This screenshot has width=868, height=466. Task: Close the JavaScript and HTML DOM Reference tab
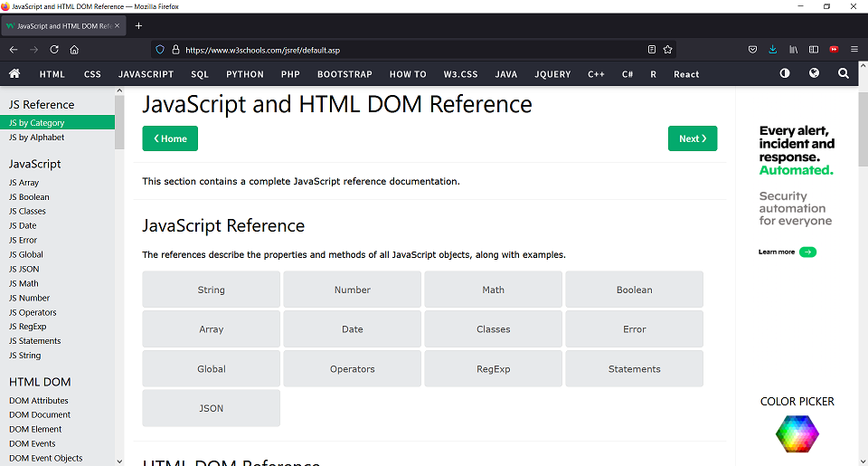point(117,26)
